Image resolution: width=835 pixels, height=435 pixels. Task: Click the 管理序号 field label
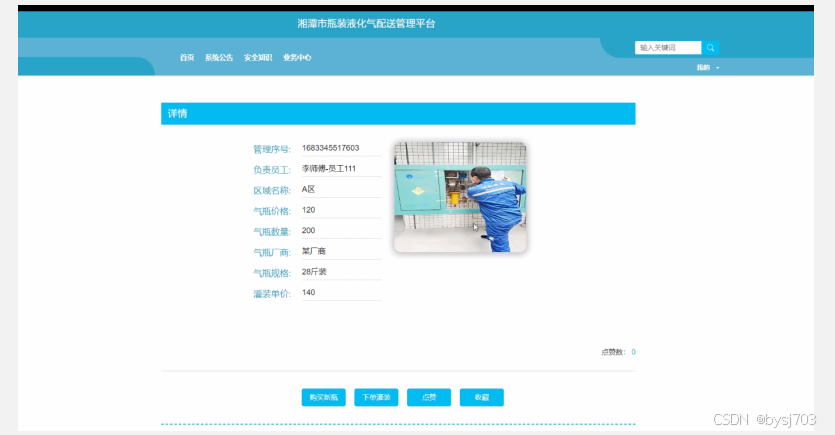tap(272, 149)
